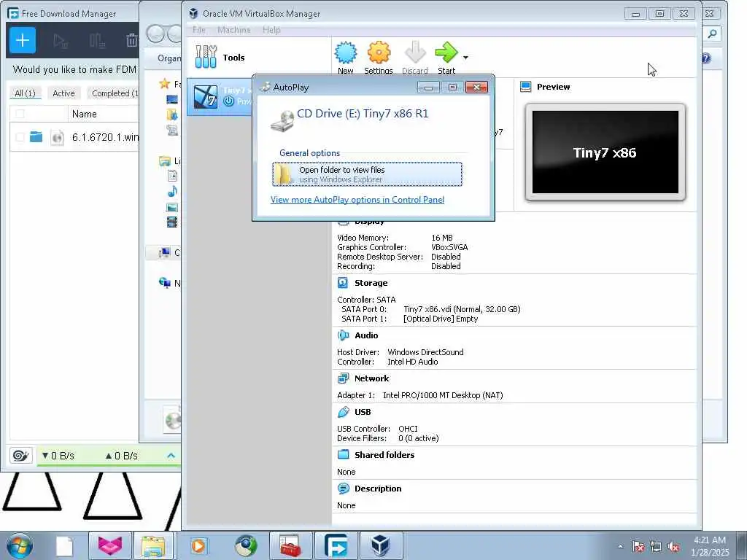Click the Name column header in FDM
The image size is (747, 560).
[x=85, y=114]
